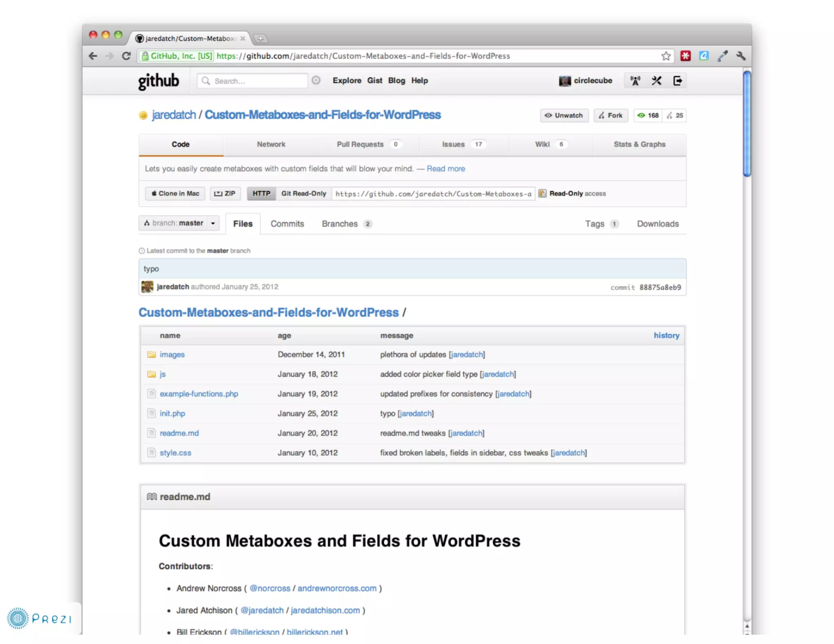Open the Issues tab

coord(464,145)
